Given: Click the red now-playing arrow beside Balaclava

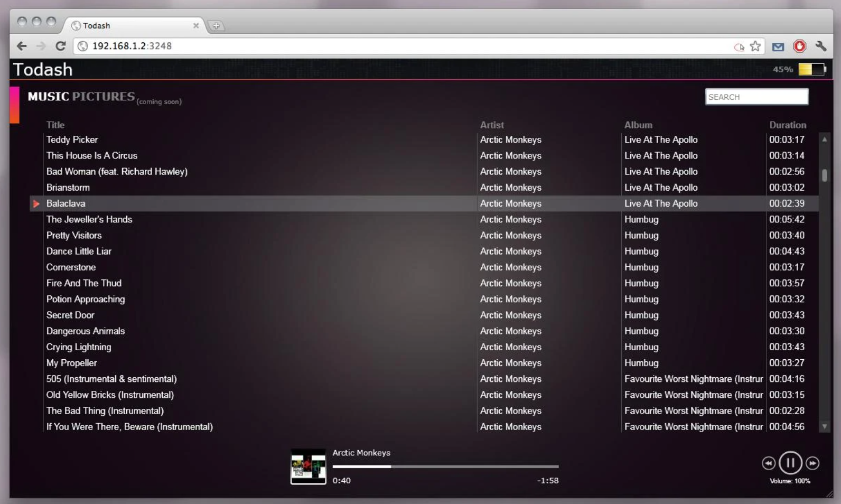Looking at the screenshot, I should [x=36, y=204].
